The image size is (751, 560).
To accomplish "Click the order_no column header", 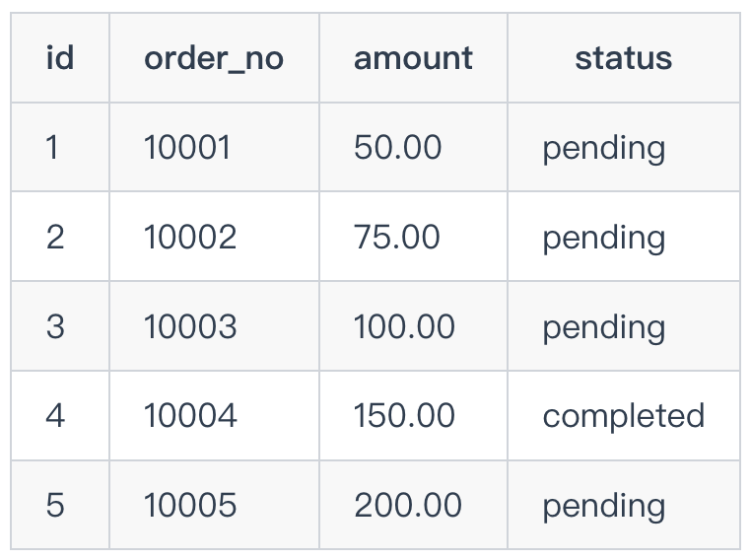I will (x=214, y=58).
